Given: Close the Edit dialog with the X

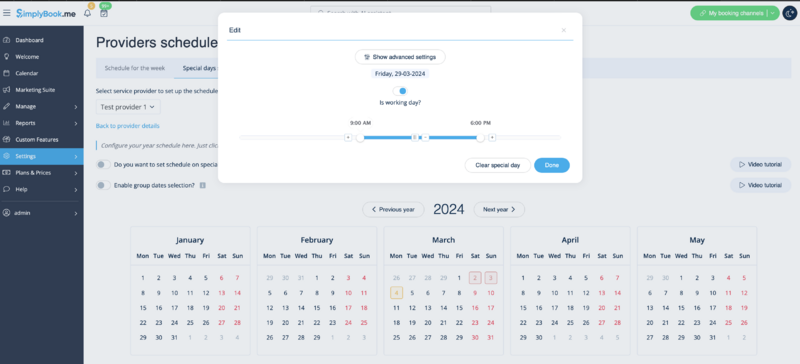Looking at the screenshot, I should pyautogui.click(x=564, y=30).
